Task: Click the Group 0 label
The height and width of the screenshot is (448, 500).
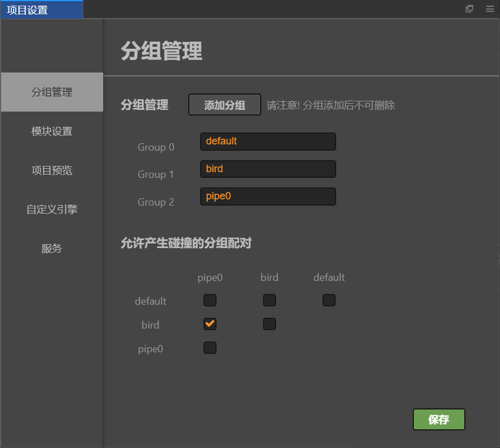Action: tap(156, 147)
